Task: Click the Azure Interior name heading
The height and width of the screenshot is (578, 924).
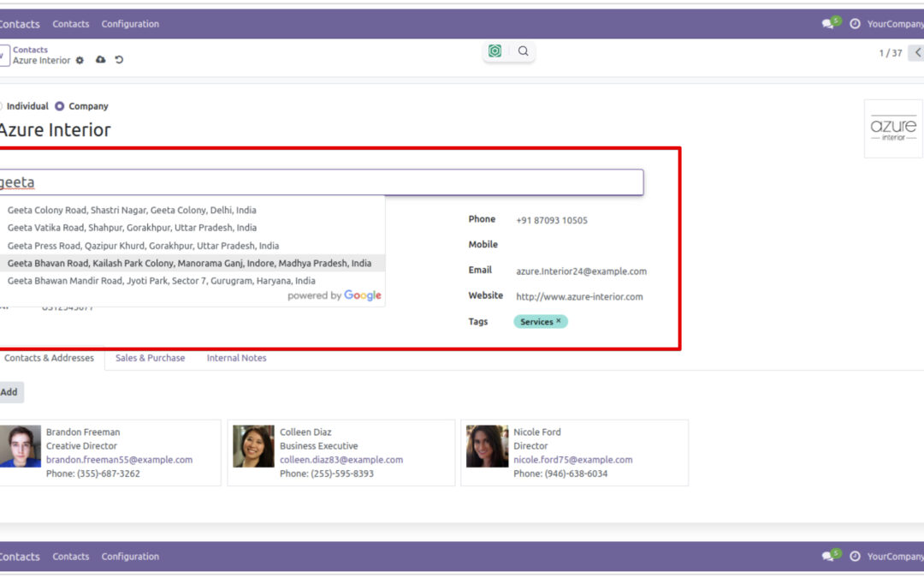Action: point(55,130)
